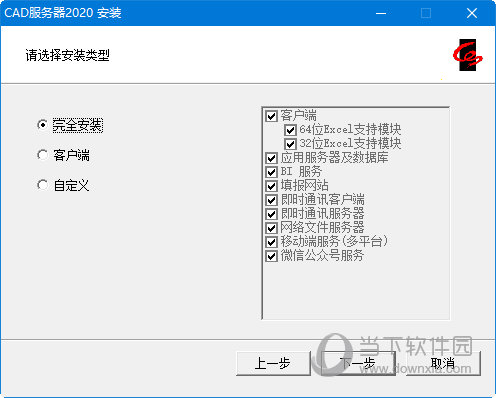The height and width of the screenshot is (398, 496).
Task: Click the CAD服务器2020 安装 title text
Action: tap(63, 13)
